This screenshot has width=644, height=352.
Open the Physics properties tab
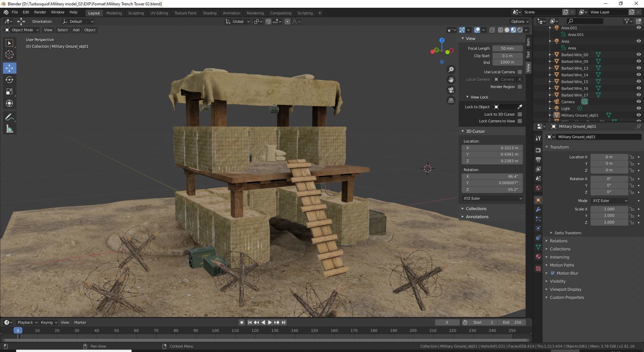click(x=538, y=228)
